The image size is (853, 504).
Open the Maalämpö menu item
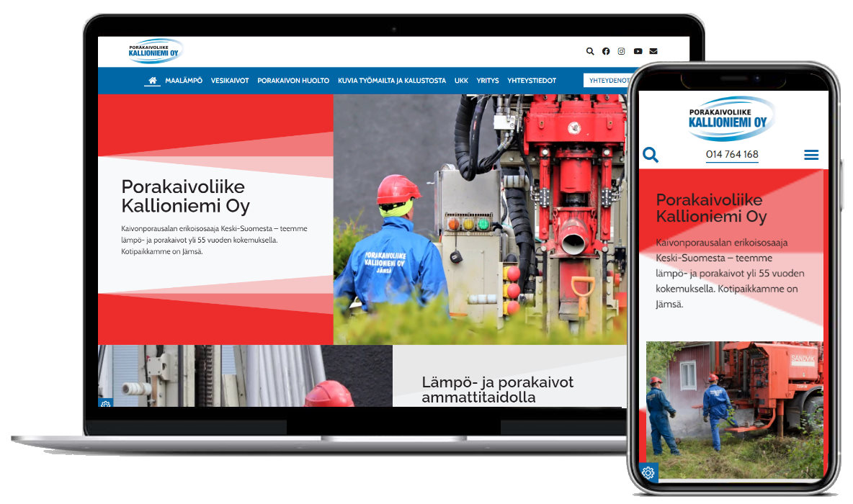(x=183, y=81)
